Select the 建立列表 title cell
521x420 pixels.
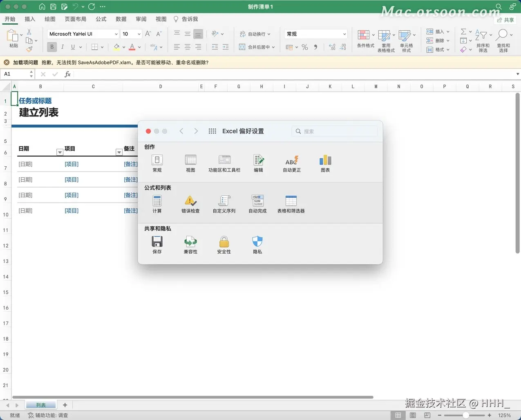point(39,112)
